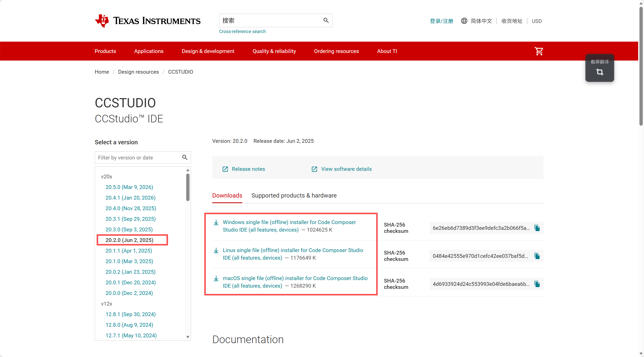644x357 pixels.
Task: Click the globe language icon
Action: pos(464,21)
